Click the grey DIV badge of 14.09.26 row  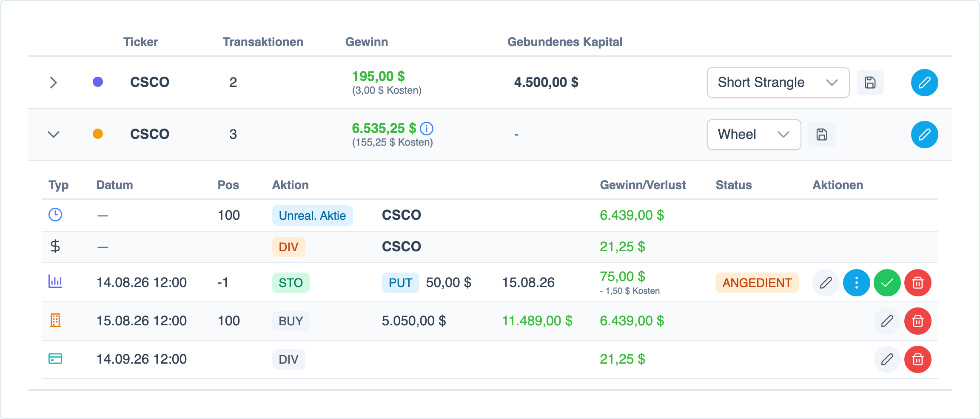pos(288,359)
